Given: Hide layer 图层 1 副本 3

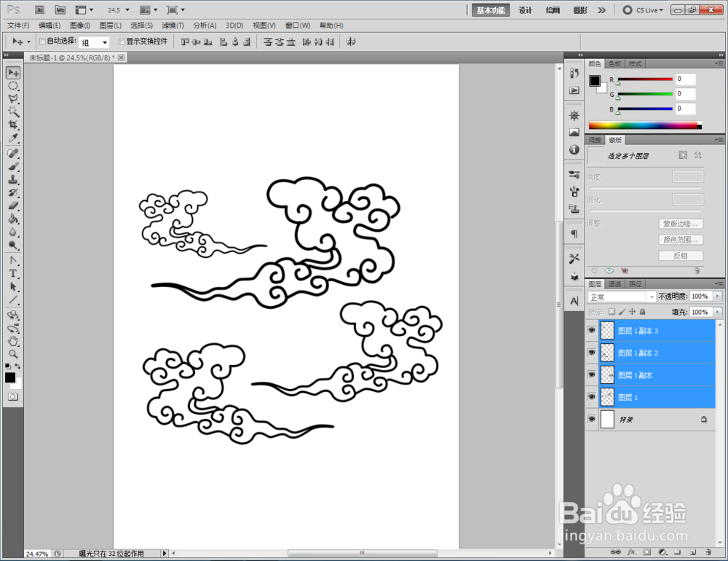Looking at the screenshot, I should [591, 331].
